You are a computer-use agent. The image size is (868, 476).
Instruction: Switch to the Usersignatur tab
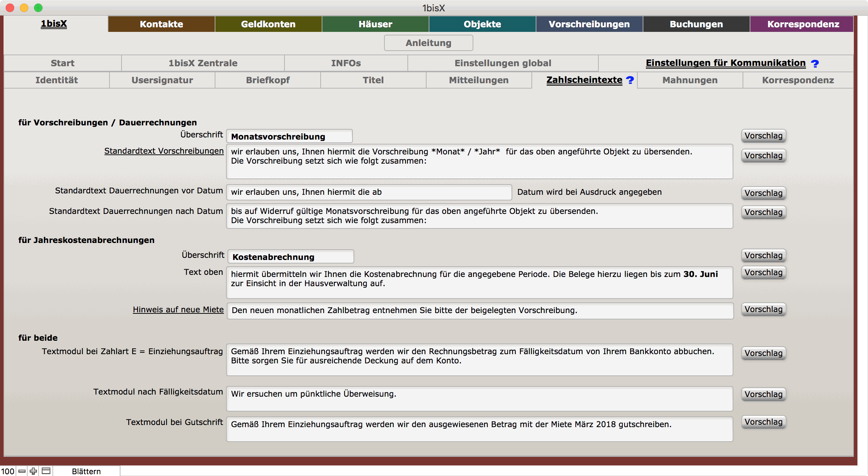tap(162, 80)
